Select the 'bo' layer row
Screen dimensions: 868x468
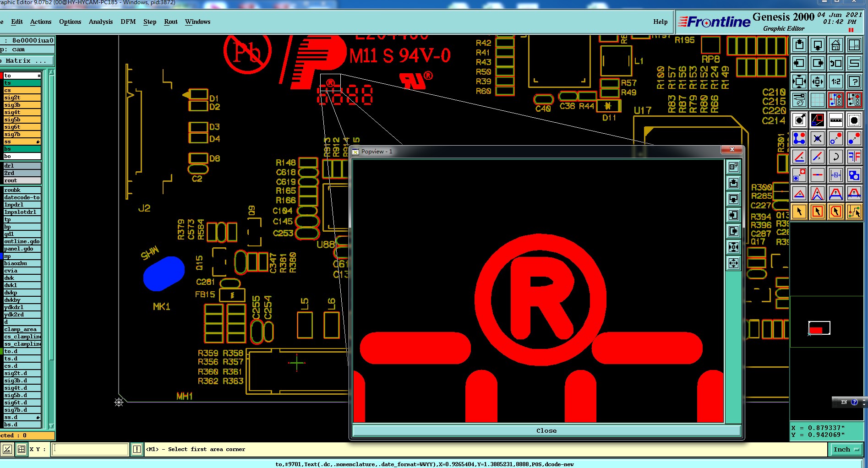22,156
